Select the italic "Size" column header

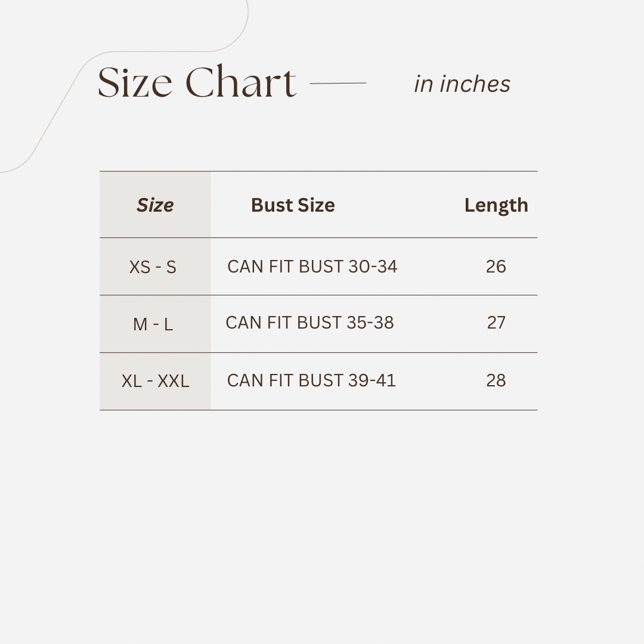155,205
